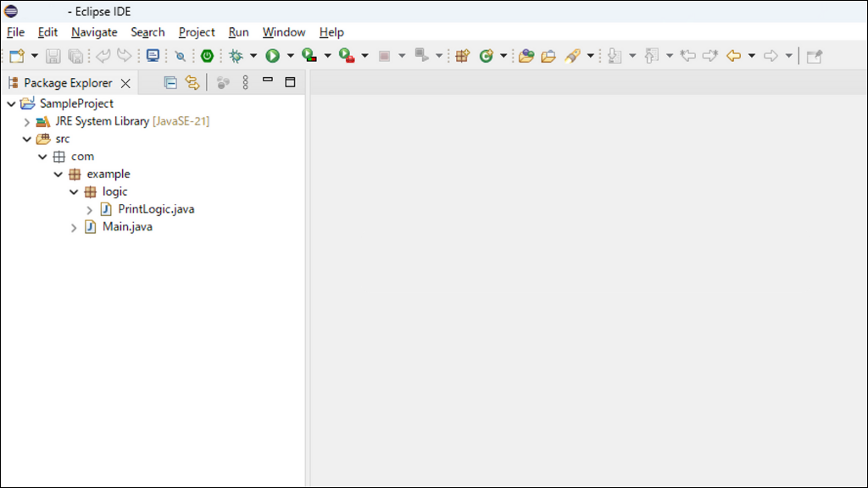Click the Pin Editor icon
Viewport: 868px width, 488px height.
click(x=815, y=56)
